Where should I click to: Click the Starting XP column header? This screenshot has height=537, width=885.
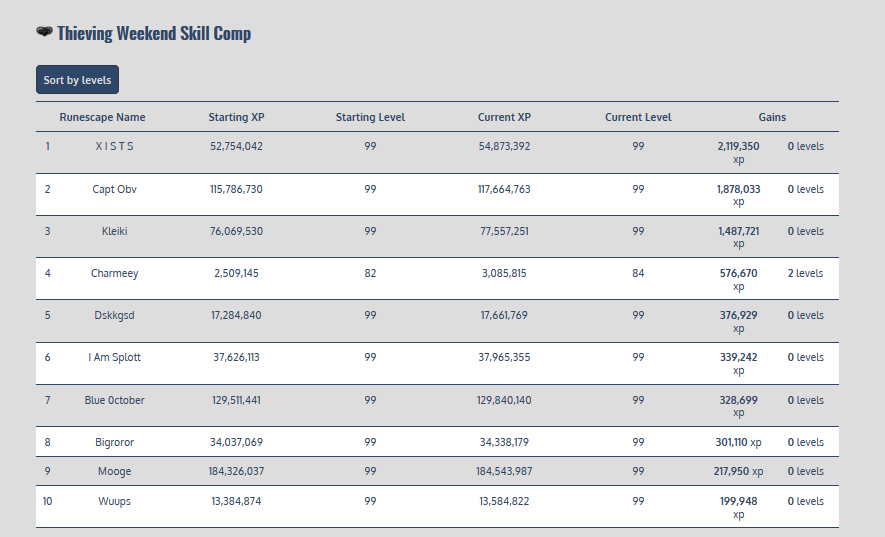coord(236,117)
